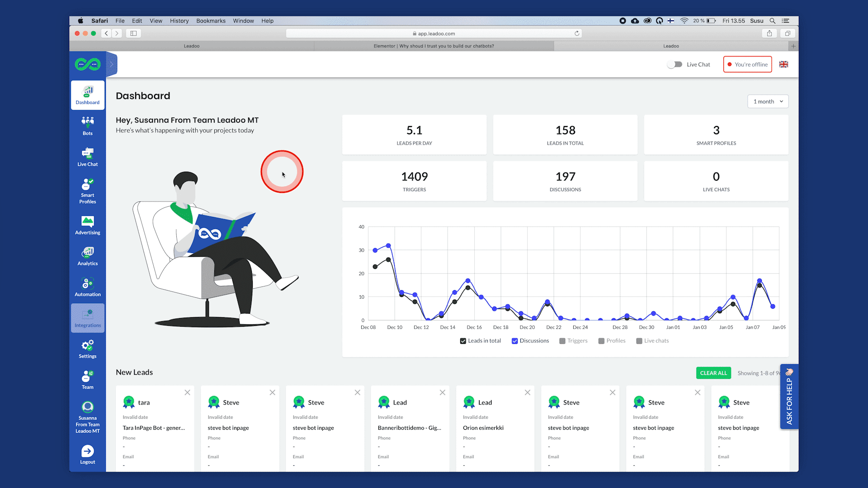This screenshot has width=868, height=488.
Task: Open the Analytics section
Action: [87, 255]
